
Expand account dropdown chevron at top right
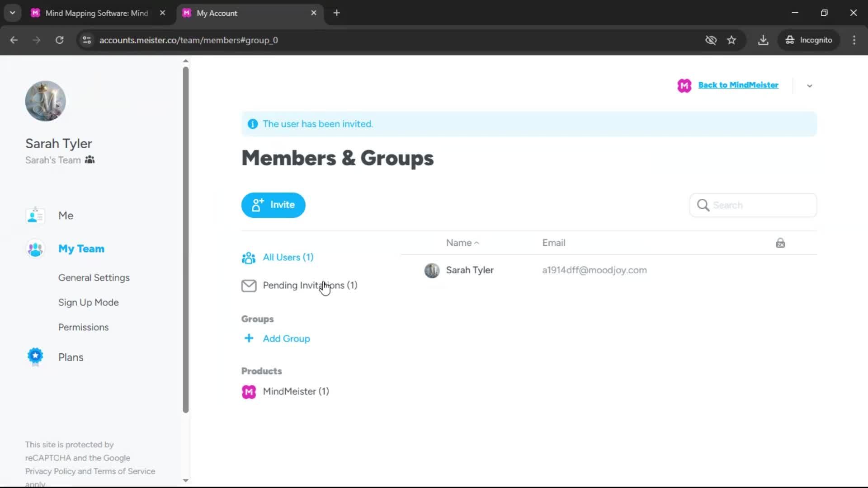click(809, 86)
